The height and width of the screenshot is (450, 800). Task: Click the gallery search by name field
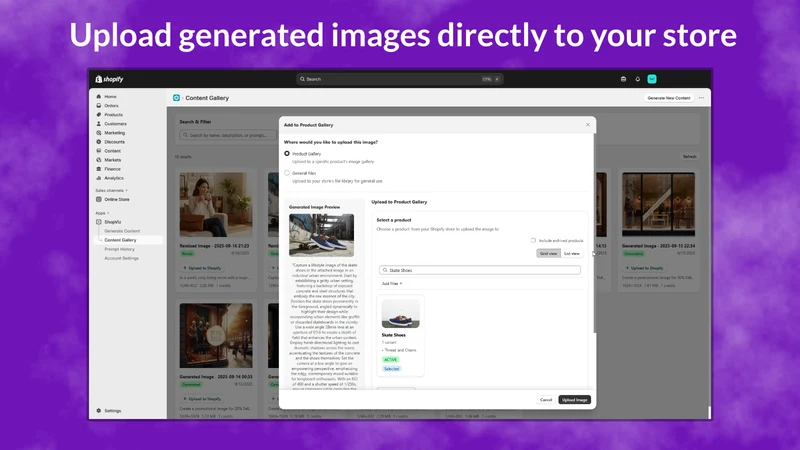228,135
